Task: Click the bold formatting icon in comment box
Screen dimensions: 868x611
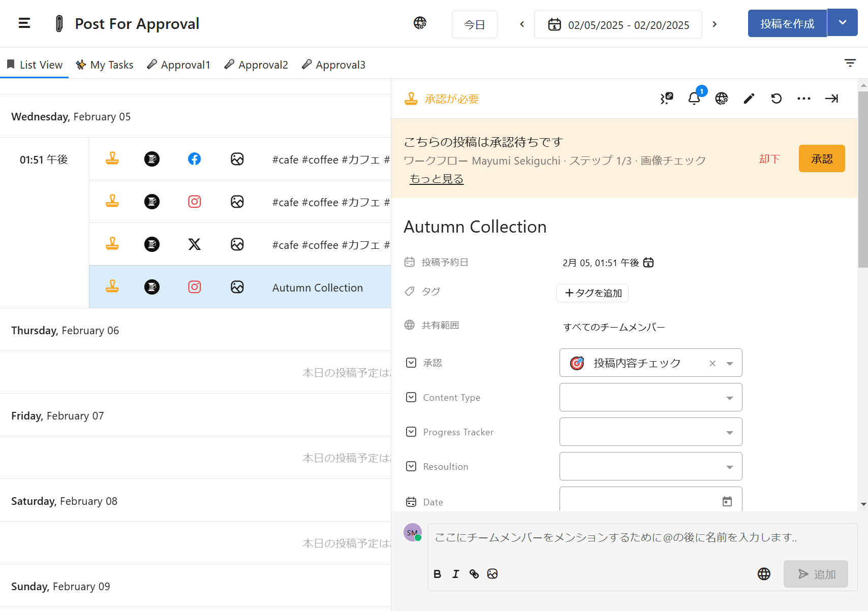Action: pos(437,574)
